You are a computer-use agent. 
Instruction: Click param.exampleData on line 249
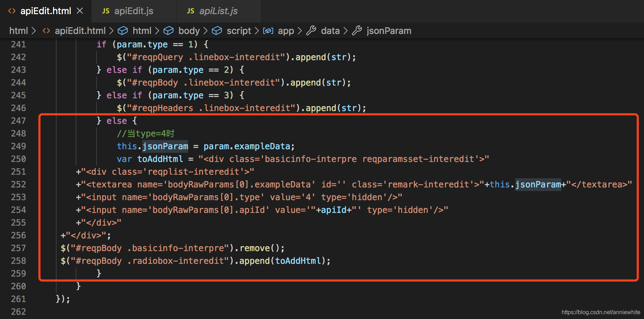(x=247, y=146)
